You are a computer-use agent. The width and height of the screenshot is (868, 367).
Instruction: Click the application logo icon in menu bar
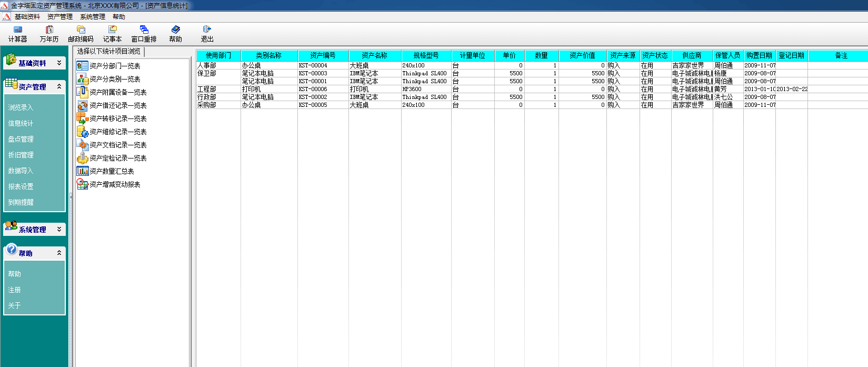click(x=6, y=17)
